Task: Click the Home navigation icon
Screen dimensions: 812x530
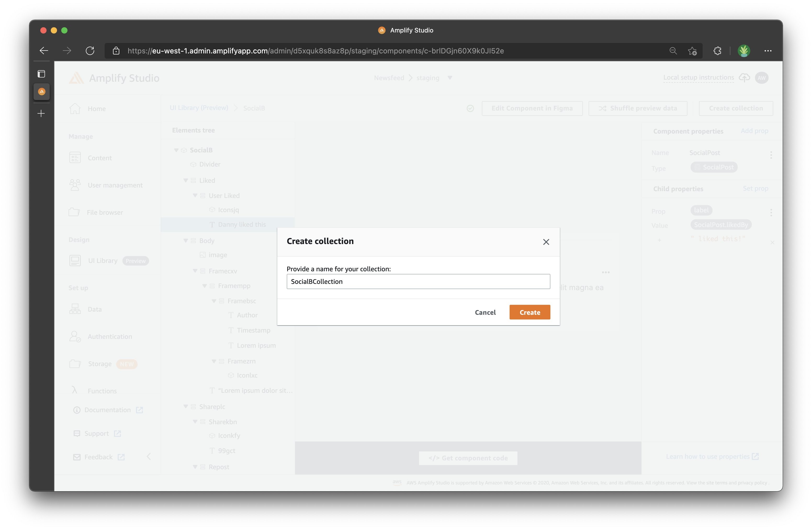Action: (x=75, y=108)
